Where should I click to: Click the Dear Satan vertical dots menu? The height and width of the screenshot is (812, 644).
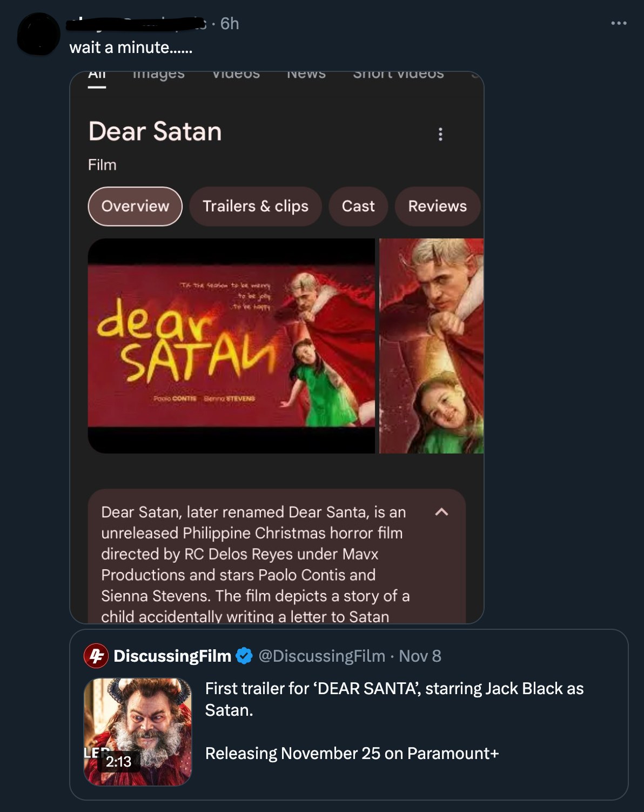pos(441,134)
